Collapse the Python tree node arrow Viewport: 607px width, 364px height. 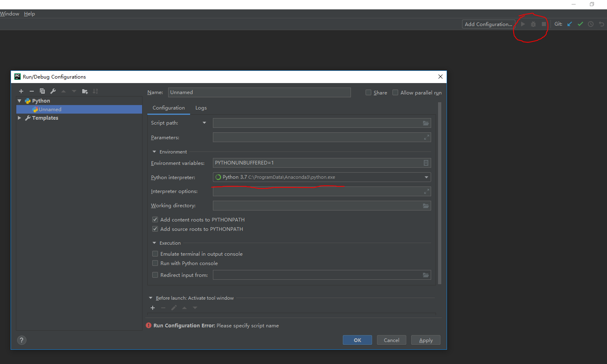click(x=19, y=101)
